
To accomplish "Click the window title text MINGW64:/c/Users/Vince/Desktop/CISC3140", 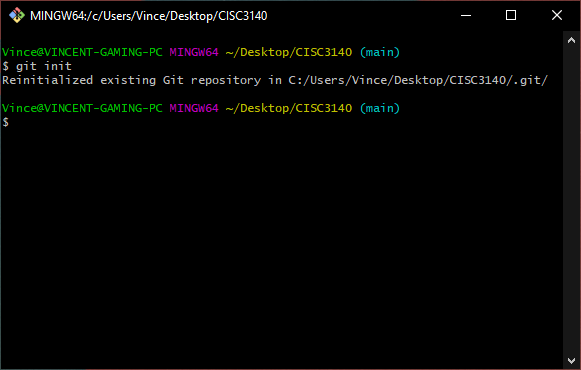I will tap(149, 16).
